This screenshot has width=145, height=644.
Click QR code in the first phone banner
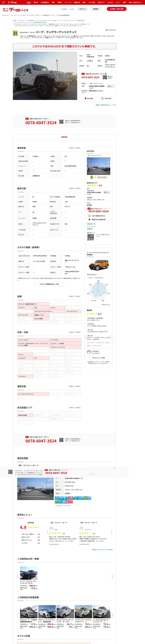pos(61,122)
